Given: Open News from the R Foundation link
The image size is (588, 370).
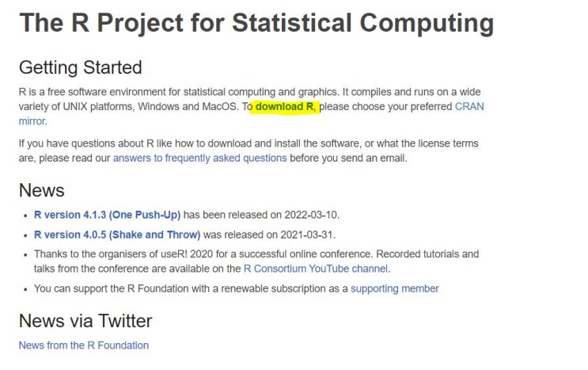Looking at the screenshot, I should [84, 345].
